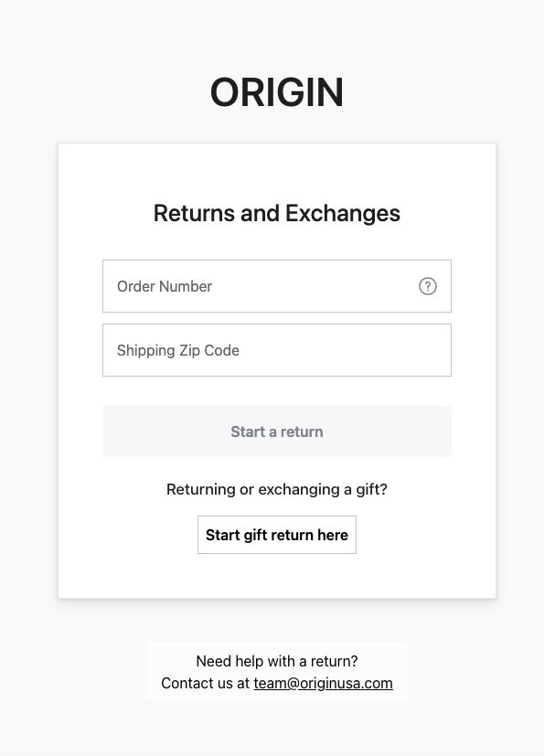Screen dimensions: 544x756
Task: Open the team@originusa.com email link
Action: click(x=323, y=683)
